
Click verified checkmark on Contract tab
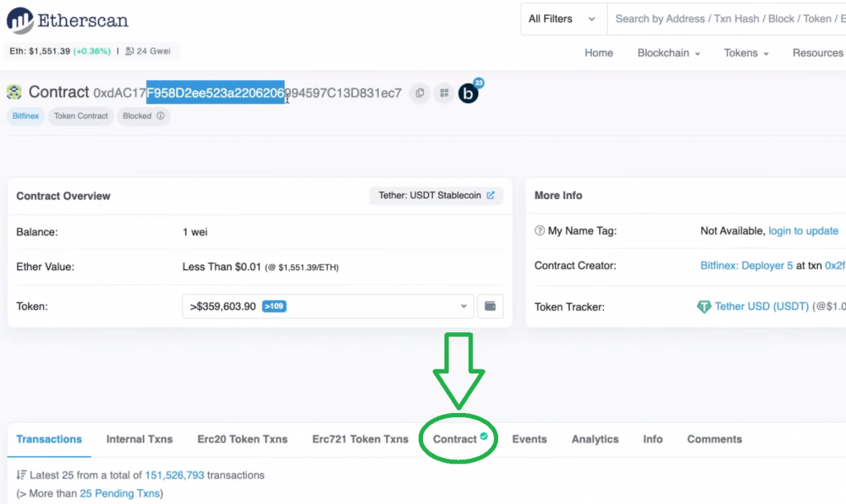click(x=484, y=436)
